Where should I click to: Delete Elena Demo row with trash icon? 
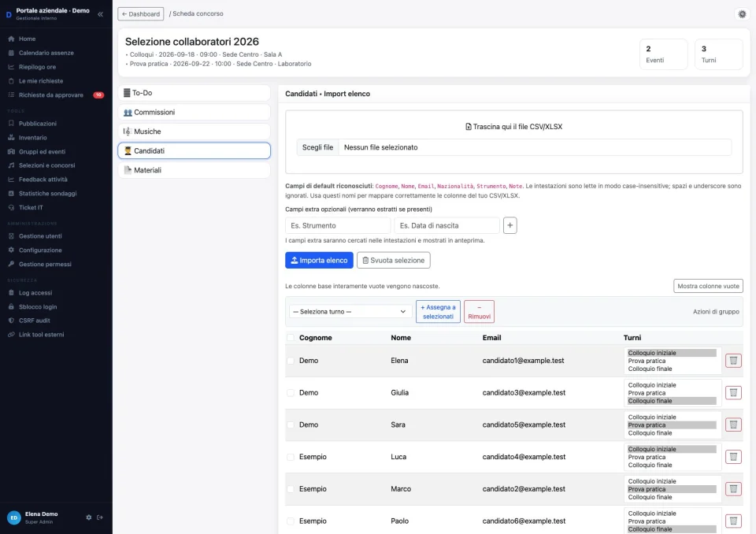click(733, 361)
